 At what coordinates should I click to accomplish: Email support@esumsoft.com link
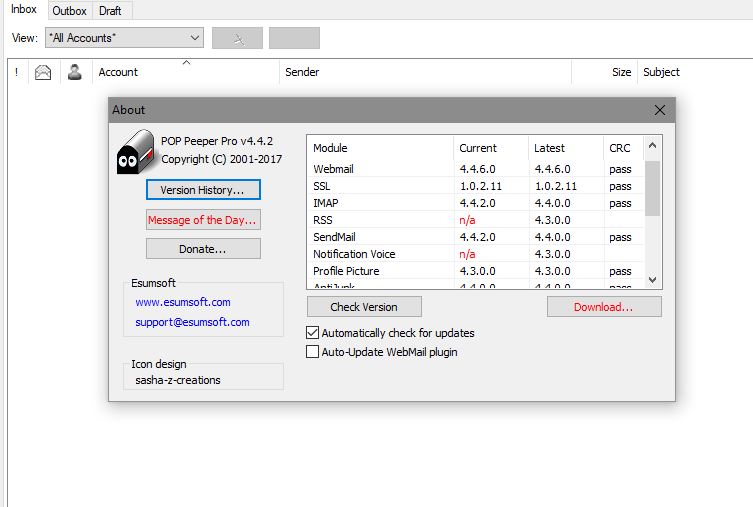(x=192, y=322)
